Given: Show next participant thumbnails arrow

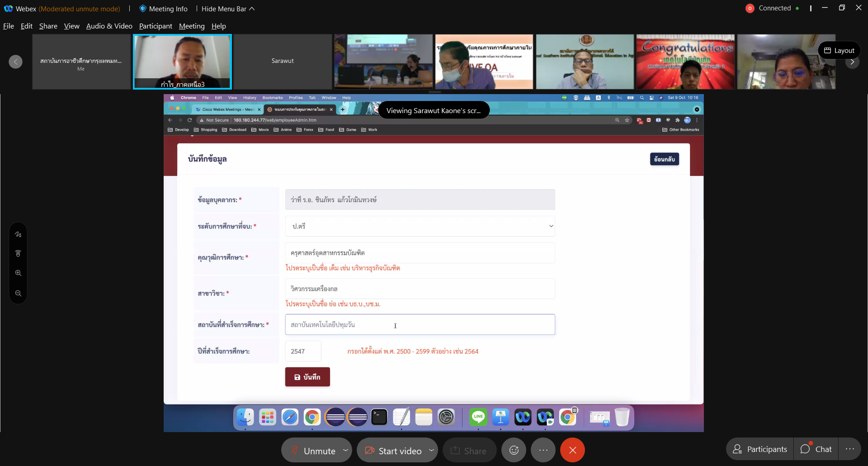Looking at the screenshot, I should [x=852, y=62].
